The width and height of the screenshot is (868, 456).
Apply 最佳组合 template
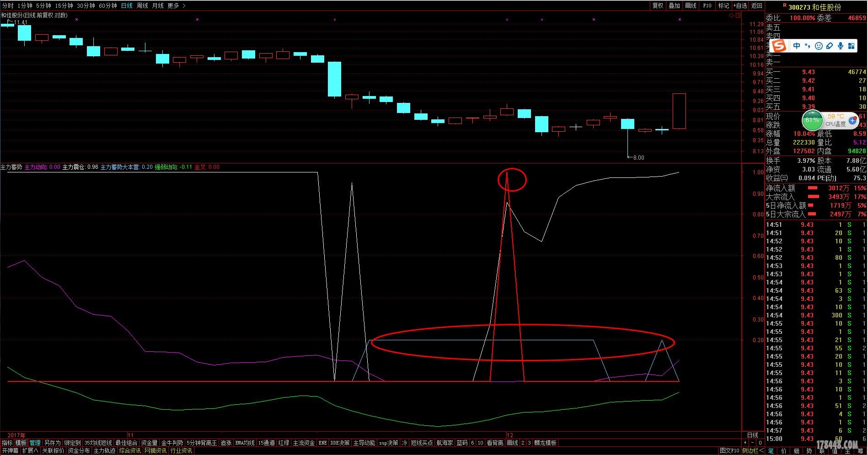[x=126, y=443]
